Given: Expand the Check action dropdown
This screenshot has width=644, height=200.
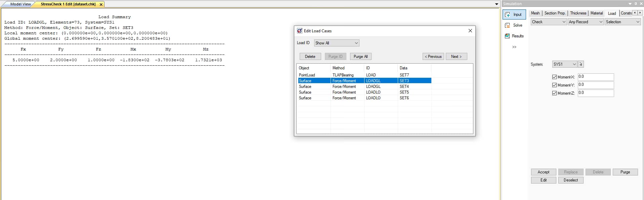Looking at the screenshot, I should tap(549, 22).
